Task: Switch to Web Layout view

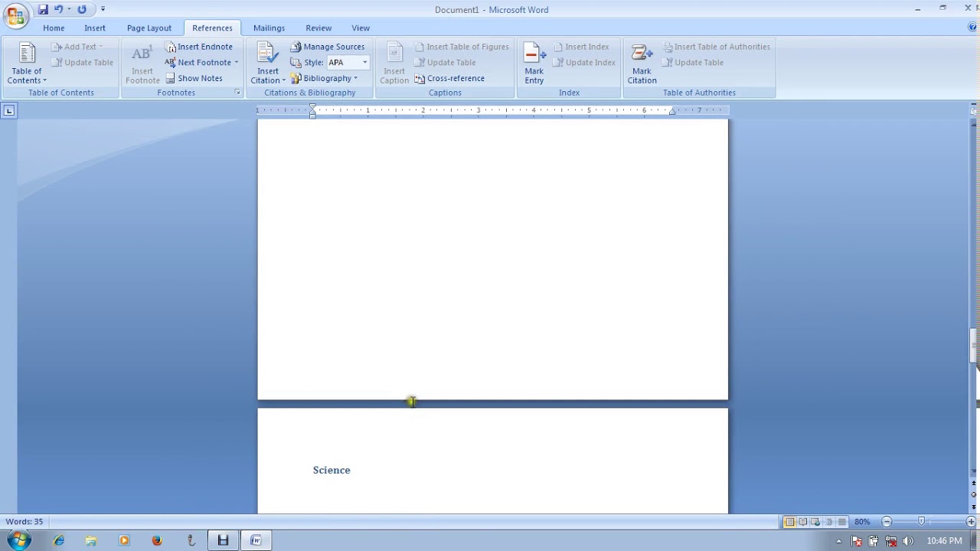Action: pyautogui.click(x=815, y=522)
